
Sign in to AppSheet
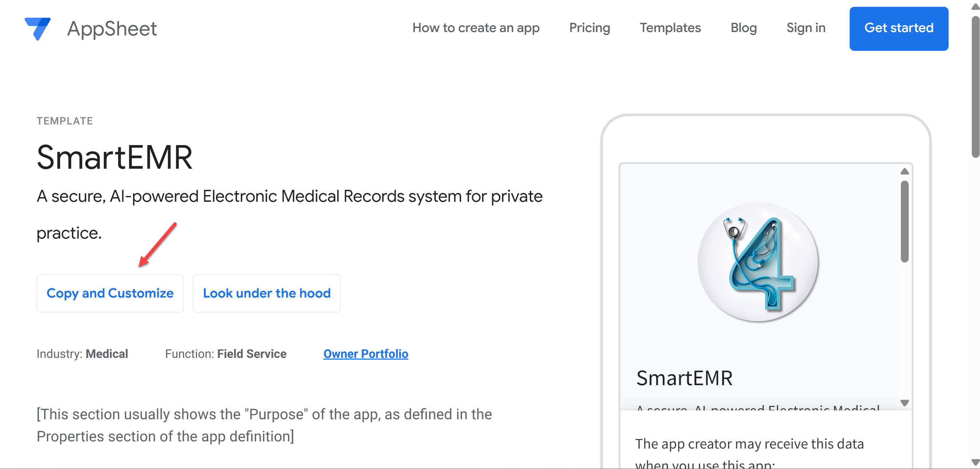pos(805,28)
